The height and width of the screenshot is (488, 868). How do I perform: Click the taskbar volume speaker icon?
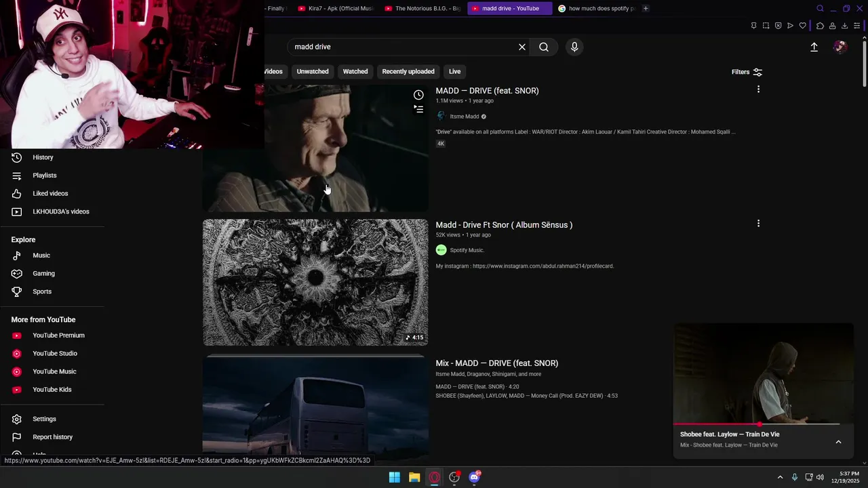tap(820, 477)
